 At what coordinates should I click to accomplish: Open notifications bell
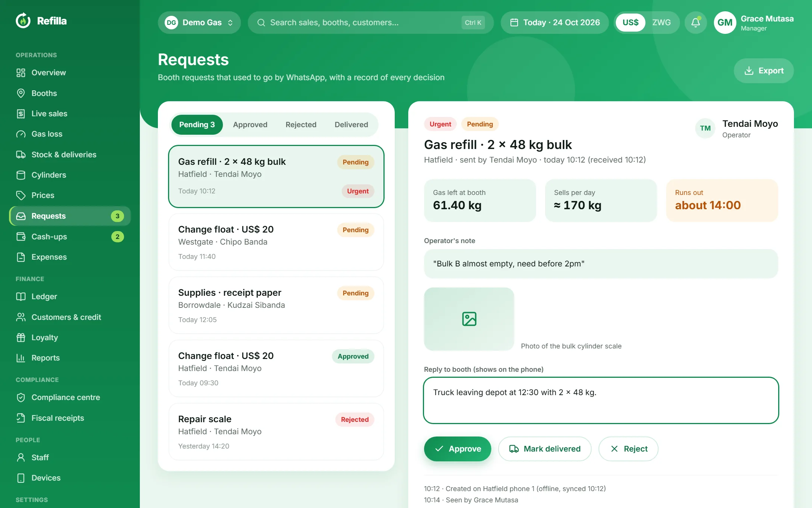(x=695, y=23)
